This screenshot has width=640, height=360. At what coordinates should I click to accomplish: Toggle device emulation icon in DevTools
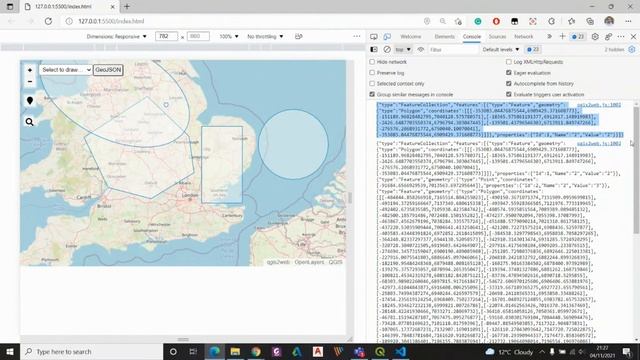(x=387, y=36)
